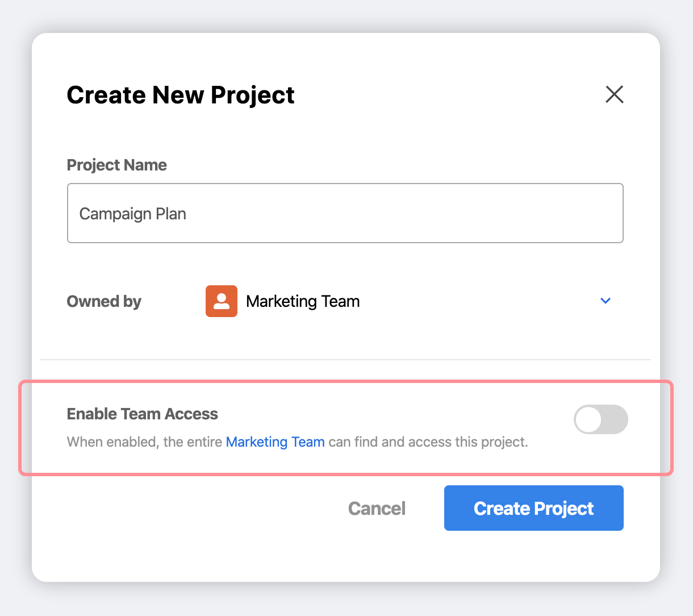The width and height of the screenshot is (693, 616).
Task: Select the orange person icon next to Owned by
Action: (221, 301)
